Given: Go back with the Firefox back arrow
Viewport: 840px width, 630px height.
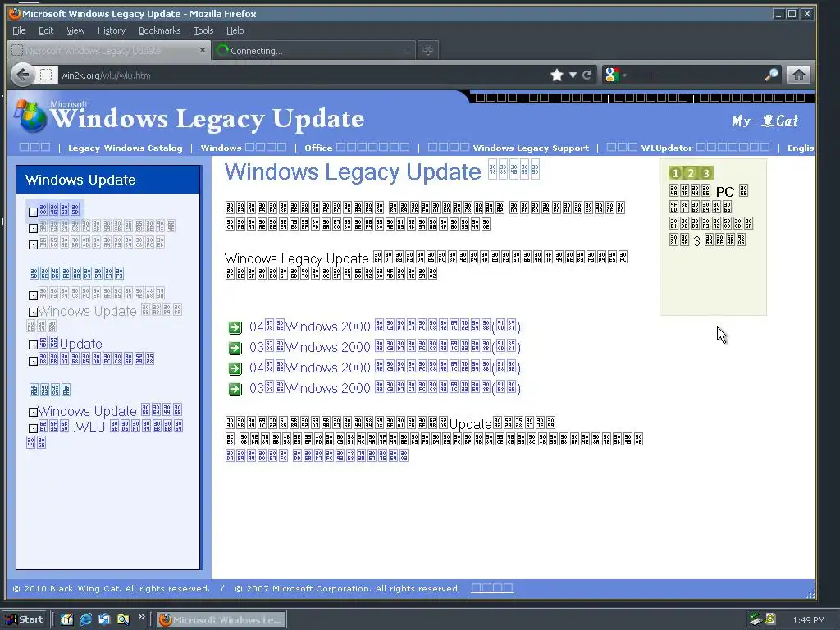Looking at the screenshot, I should (22, 75).
